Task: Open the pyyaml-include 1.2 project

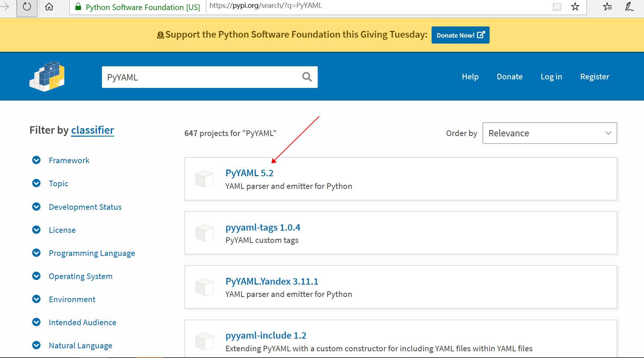Action: pos(266,335)
